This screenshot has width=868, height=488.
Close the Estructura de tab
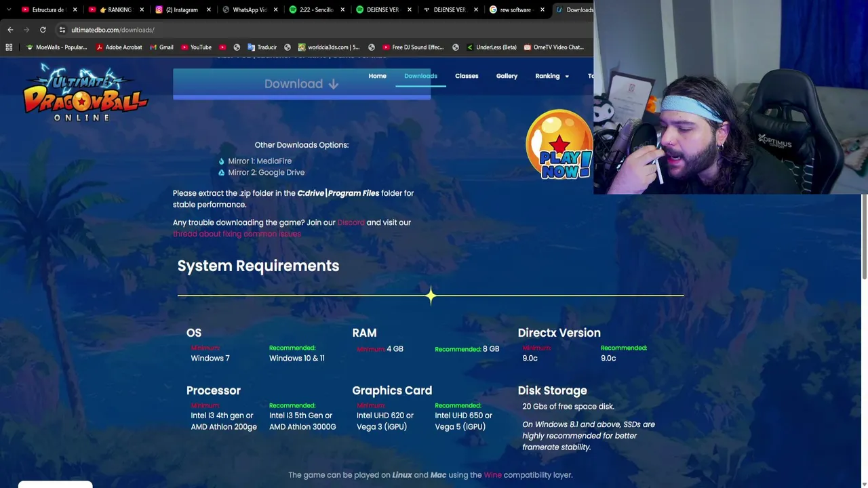pos(75,10)
